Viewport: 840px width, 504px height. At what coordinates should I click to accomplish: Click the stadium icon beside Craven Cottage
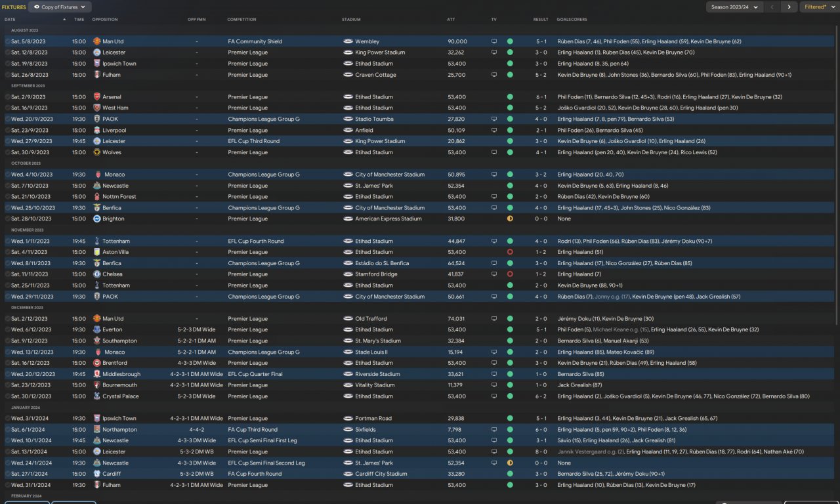tap(348, 75)
